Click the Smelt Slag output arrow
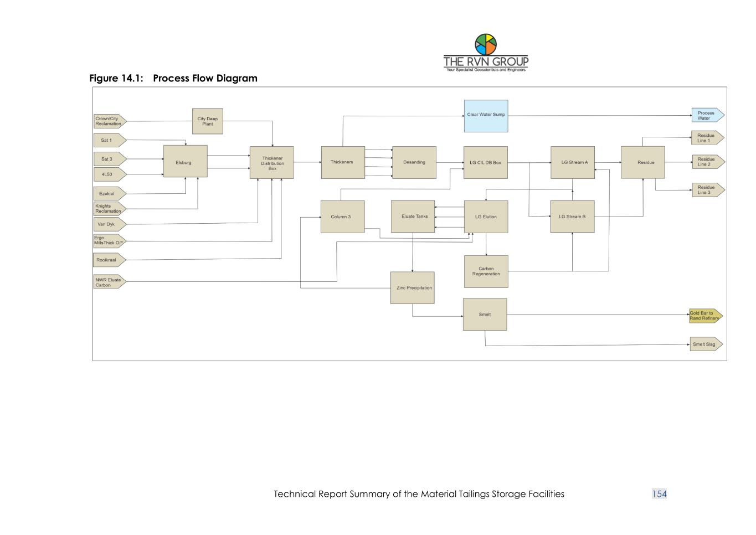The image size is (756, 535). coord(705,344)
